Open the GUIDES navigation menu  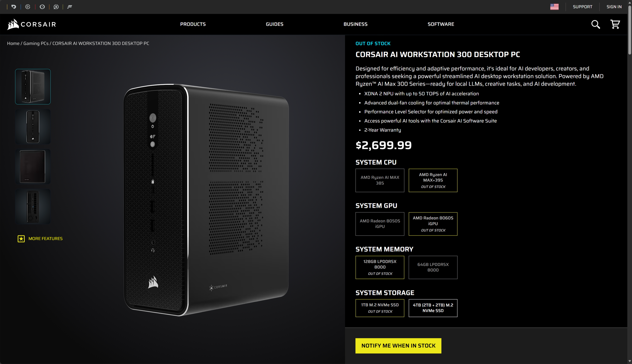pos(274,24)
